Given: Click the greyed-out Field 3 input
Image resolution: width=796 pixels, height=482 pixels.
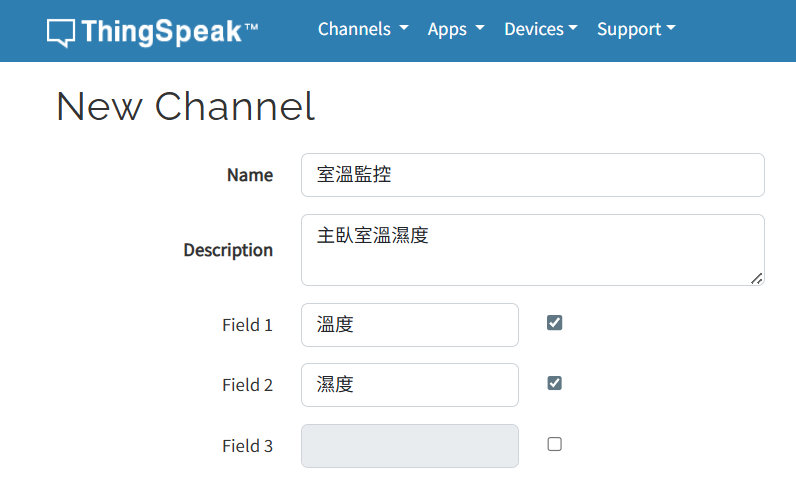Looking at the screenshot, I should tap(410, 446).
